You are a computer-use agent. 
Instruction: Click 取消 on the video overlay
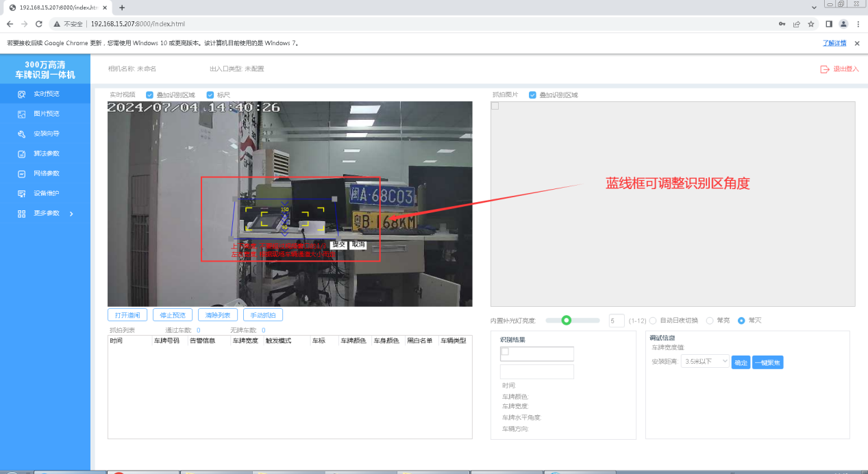tap(358, 245)
